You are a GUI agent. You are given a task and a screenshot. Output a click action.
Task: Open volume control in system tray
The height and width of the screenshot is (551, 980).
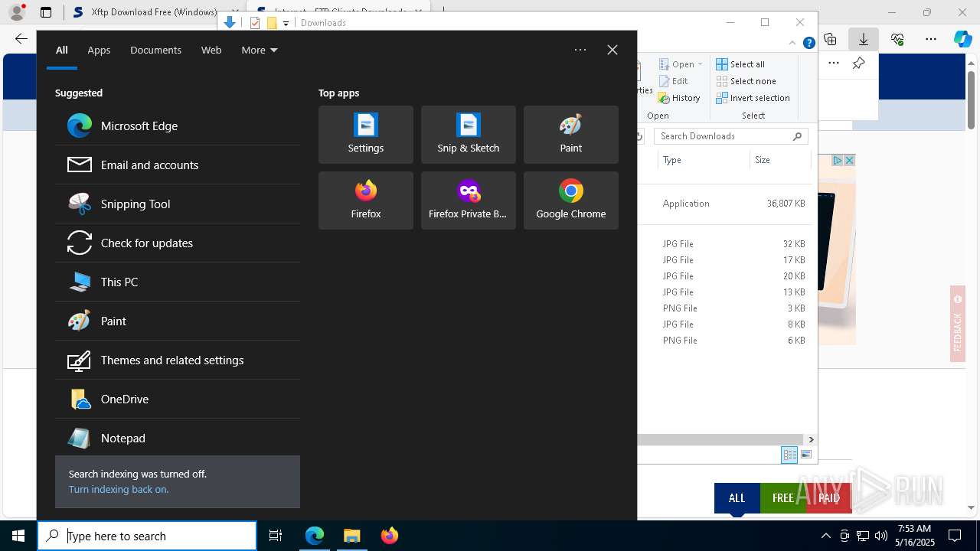(x=880, y=536)
